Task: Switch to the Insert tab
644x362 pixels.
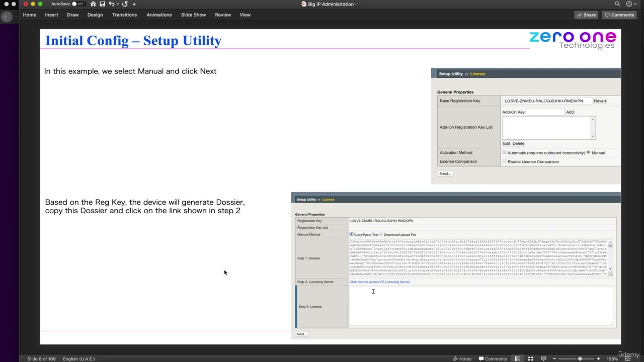Action: [x=51, y=15]
